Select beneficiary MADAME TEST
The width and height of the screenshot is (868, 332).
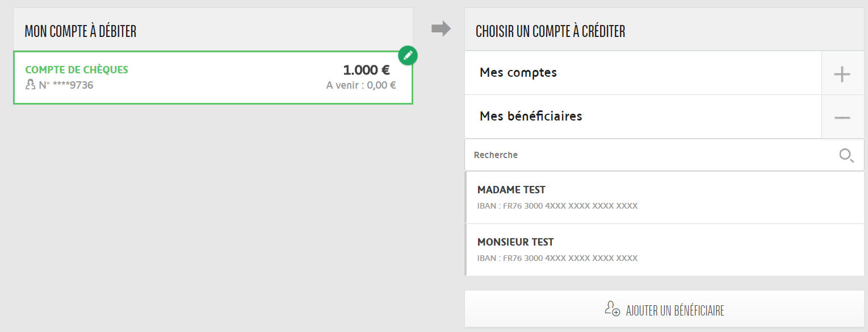[511, 190]
